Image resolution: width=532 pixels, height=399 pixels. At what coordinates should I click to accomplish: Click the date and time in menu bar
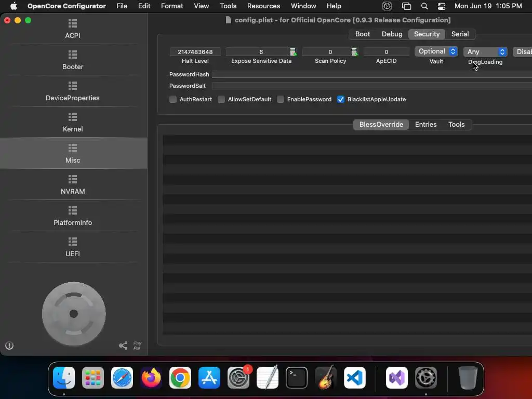488,6
